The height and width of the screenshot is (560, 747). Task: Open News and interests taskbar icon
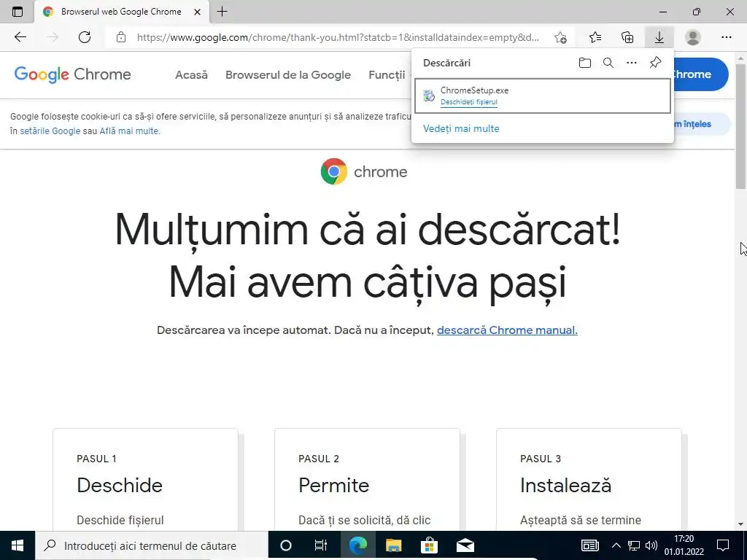[589, 545]
